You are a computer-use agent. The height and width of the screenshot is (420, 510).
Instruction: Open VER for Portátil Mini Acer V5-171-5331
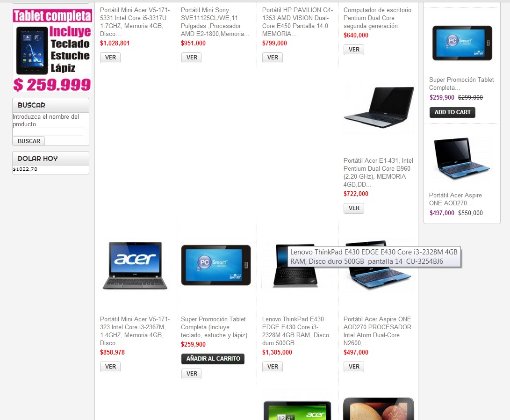pos(110,58)
